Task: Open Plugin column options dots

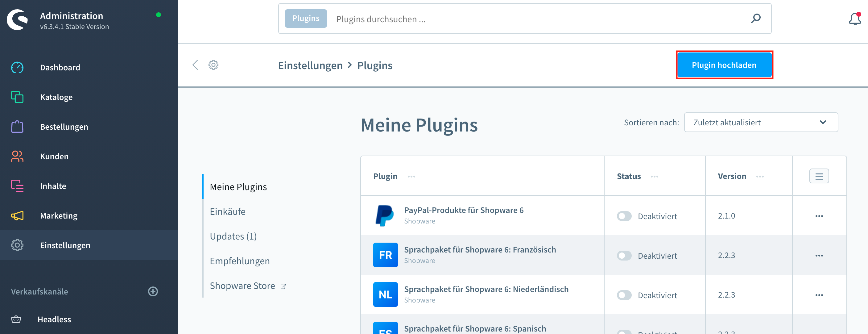Action: tap(411, 177)
